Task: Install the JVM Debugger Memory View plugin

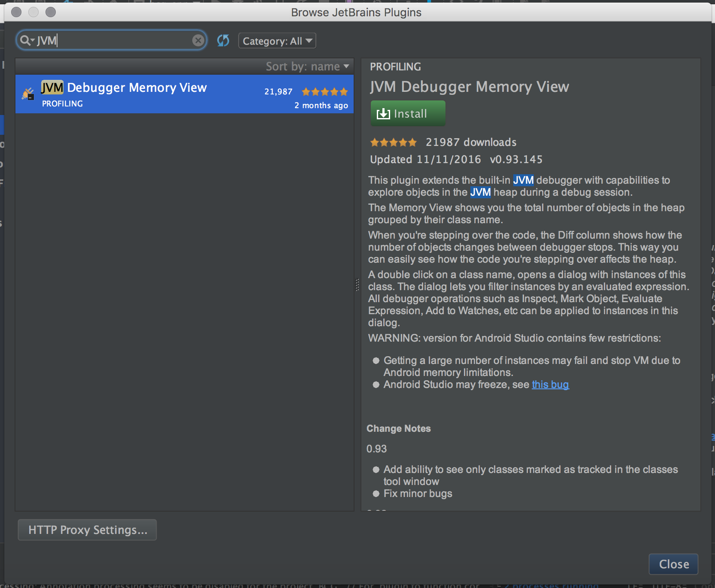Action: [407, 113]
